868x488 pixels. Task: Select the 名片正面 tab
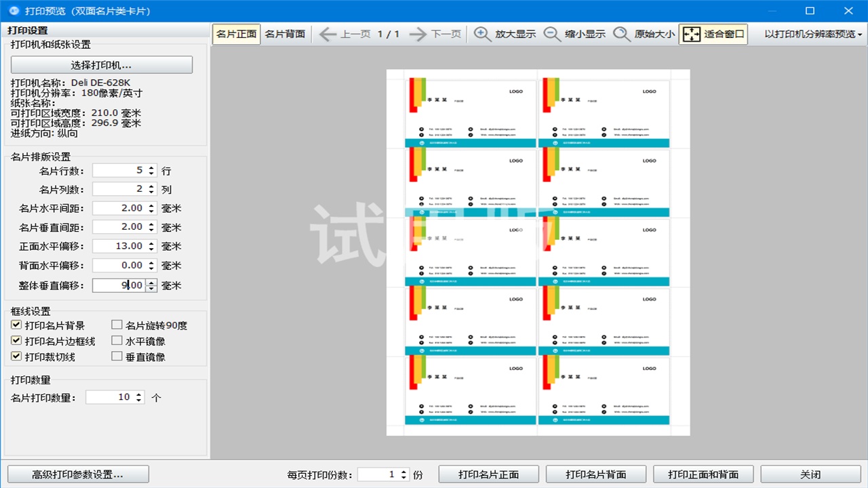point(235,33)
